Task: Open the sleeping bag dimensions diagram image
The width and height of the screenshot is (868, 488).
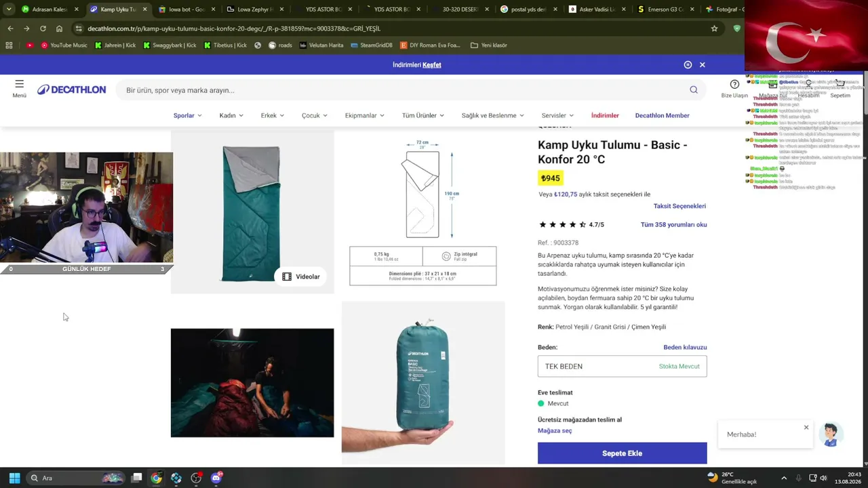Action: 423,212
